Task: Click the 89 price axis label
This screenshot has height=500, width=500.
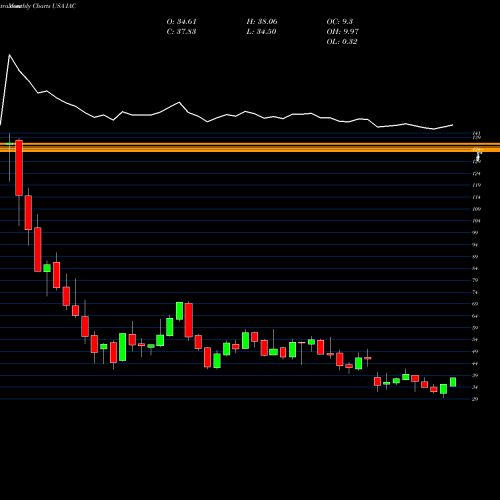Action: [475, 257]
